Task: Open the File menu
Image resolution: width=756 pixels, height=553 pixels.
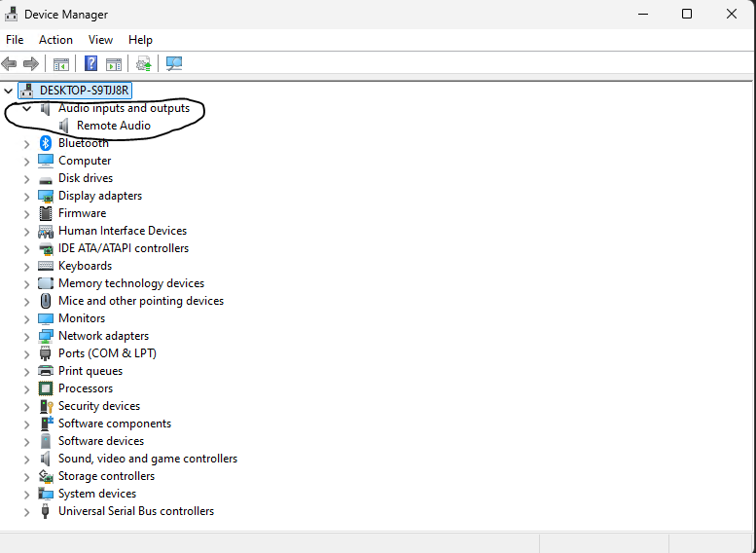Action: (15, 40)
